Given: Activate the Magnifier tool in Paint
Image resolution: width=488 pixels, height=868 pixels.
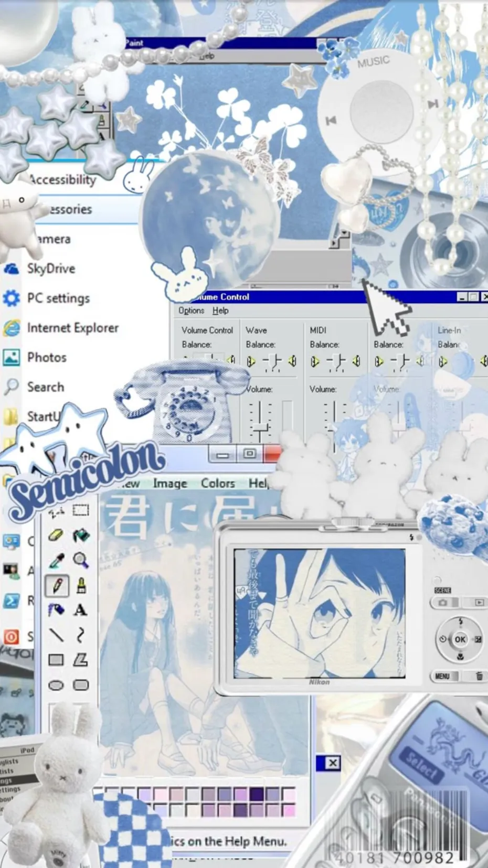Looking at the screenshot, I should point(80,561).
